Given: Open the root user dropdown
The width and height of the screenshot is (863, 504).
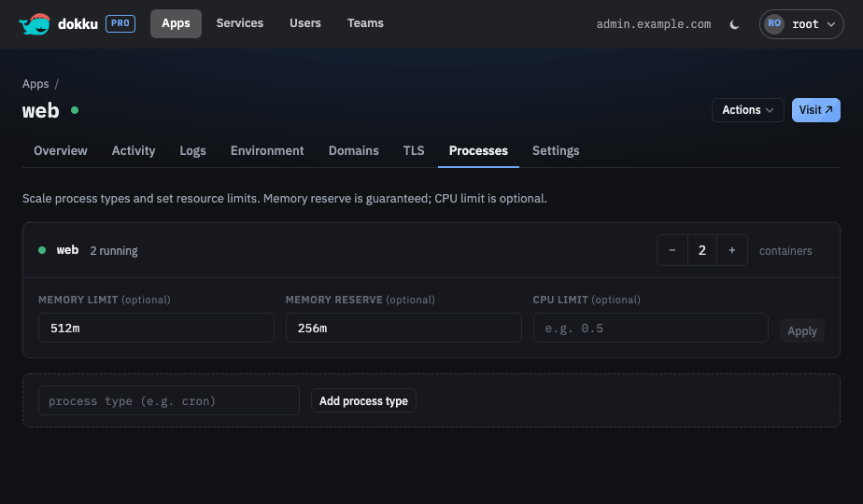Looking at the screenshot, I should point(801,24).
